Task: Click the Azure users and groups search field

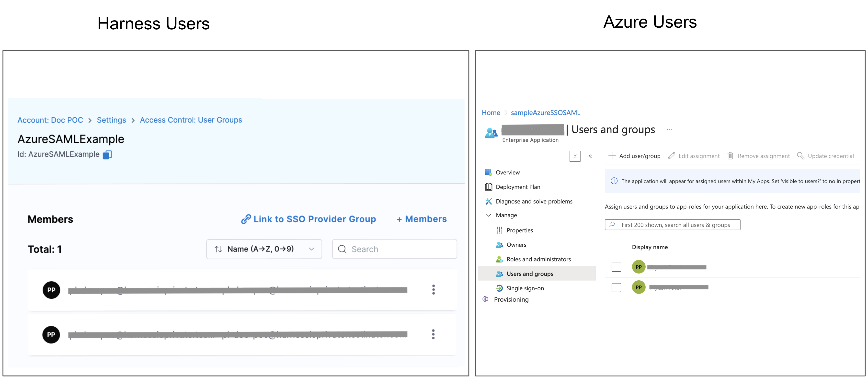Action: click(673, 225)
